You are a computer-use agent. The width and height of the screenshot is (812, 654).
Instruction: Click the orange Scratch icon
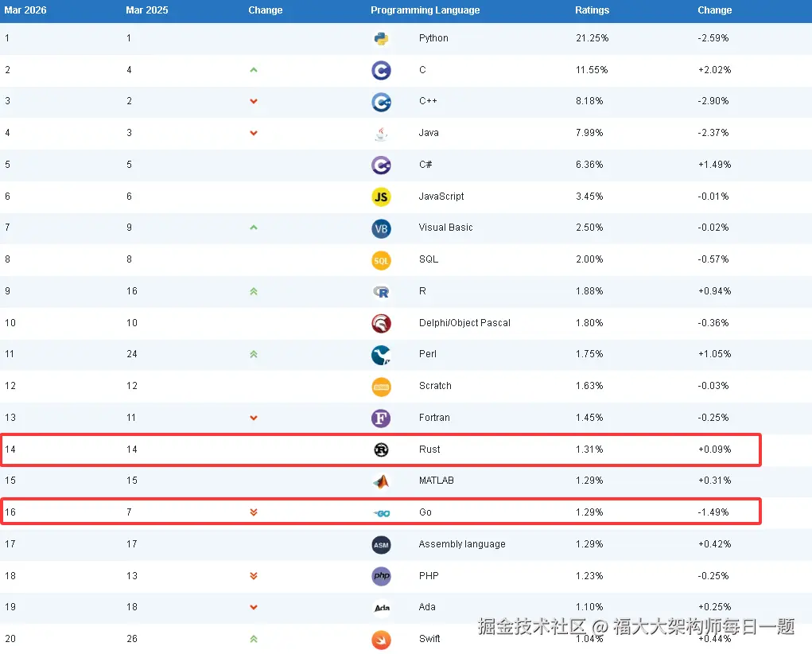[381, 387]
